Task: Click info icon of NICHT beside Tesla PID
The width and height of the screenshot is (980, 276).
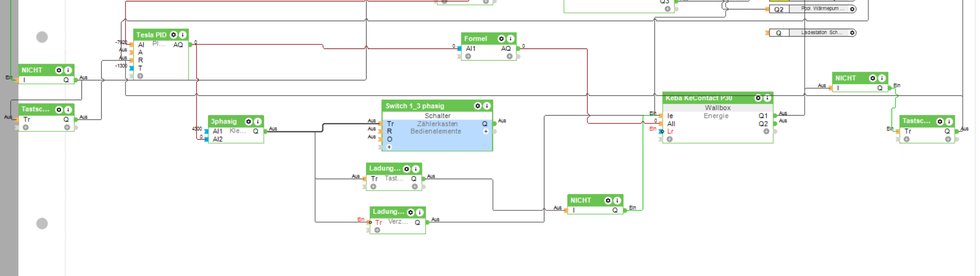Action: click(x=68, y=70)
